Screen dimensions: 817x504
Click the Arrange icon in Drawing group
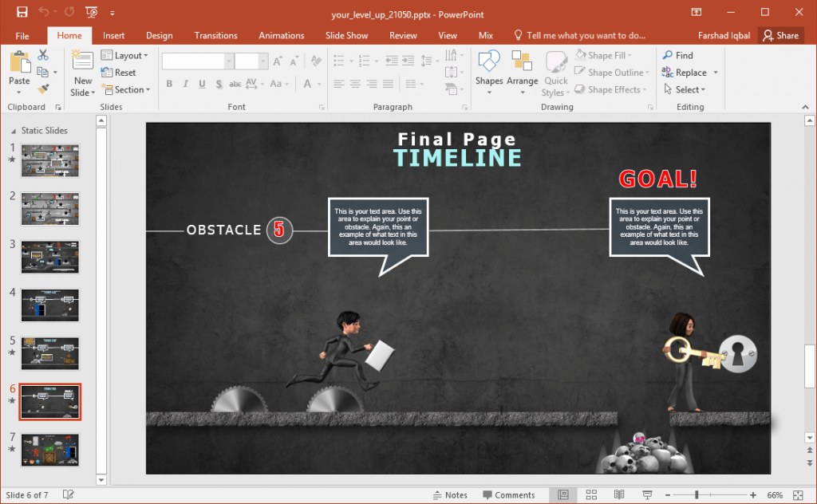pyautogui.click(x=523, y=70)
